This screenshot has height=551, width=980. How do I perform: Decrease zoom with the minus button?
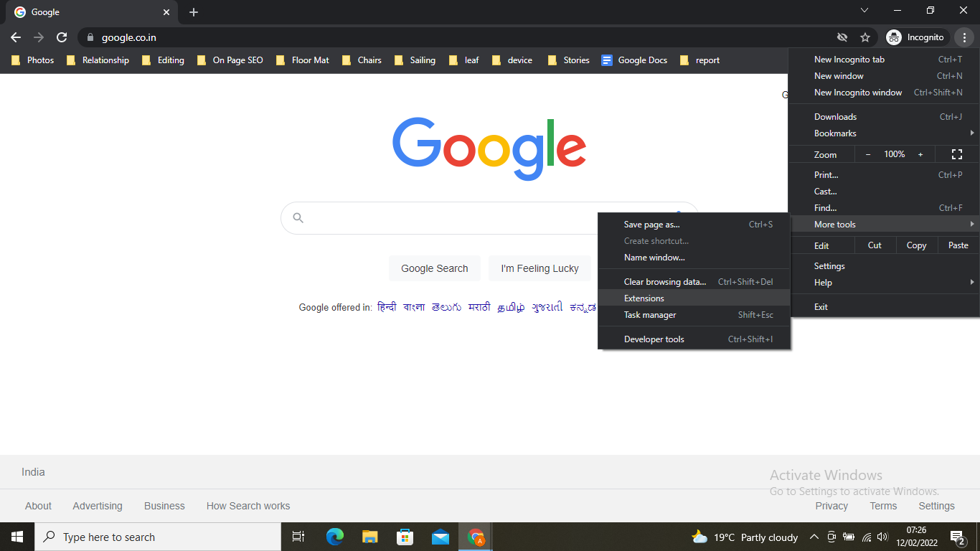click(868, 154)
